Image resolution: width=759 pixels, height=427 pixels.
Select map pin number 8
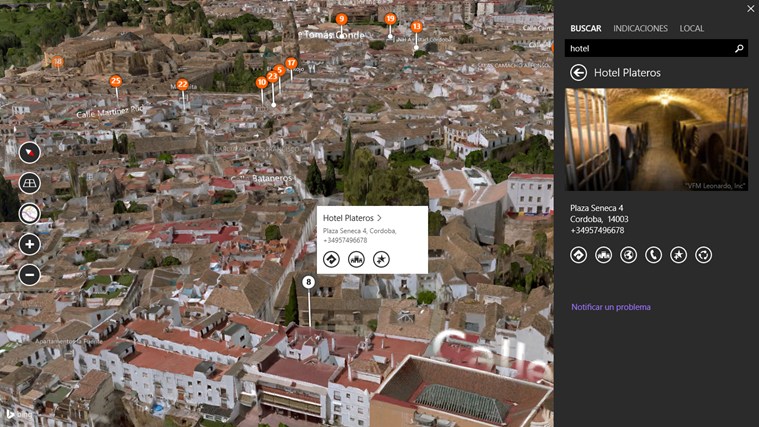[308, 282]
